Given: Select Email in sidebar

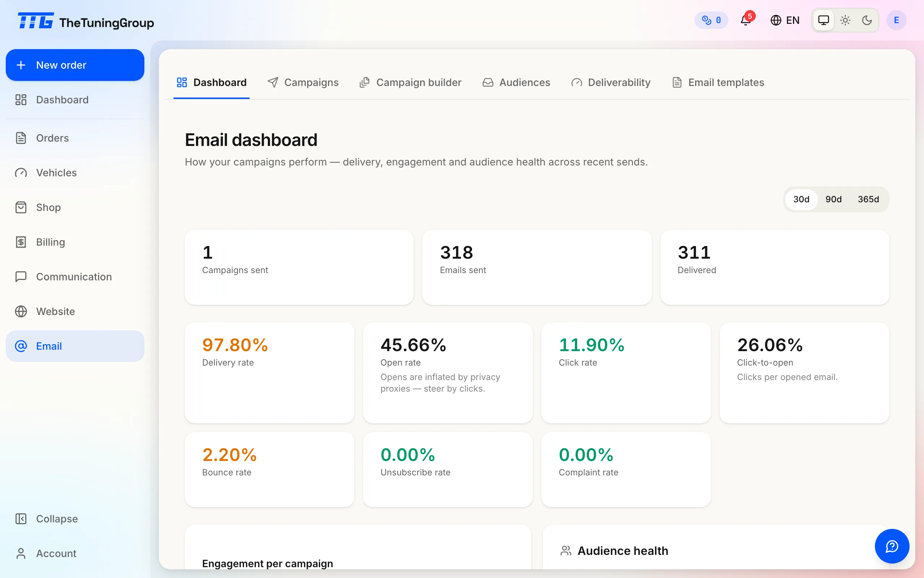Looking at the screenshot, I should 75,346.
